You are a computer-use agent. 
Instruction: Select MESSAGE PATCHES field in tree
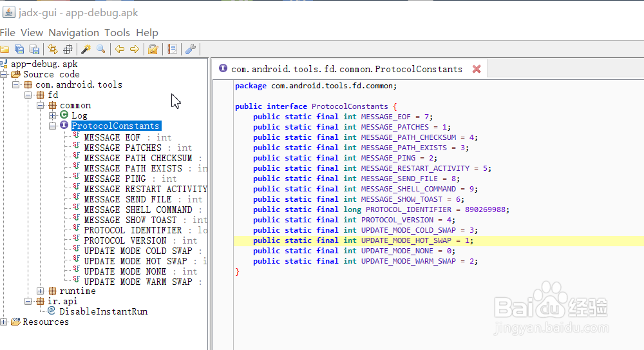tap(138, 148)
